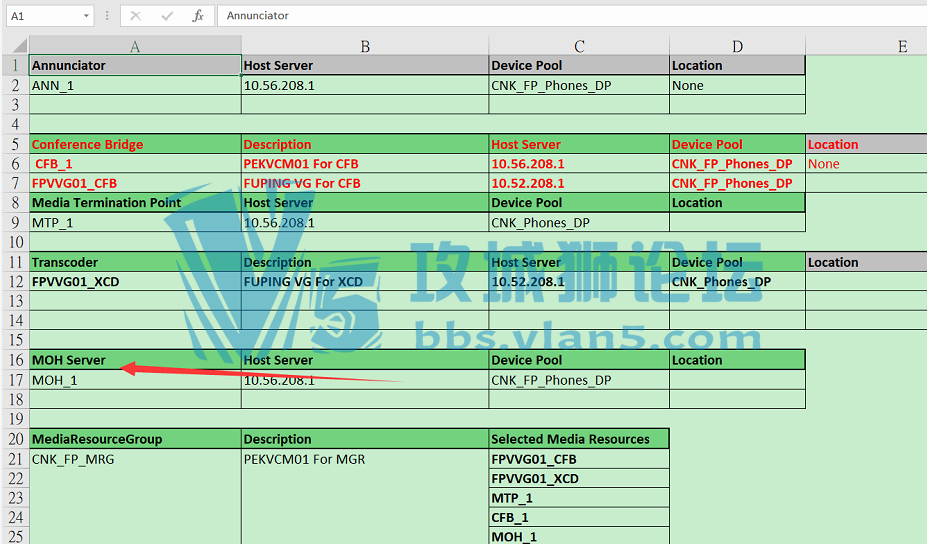Open the Name Box dropdown arrow
Image resolution: width=927 pixels, height=544 pixels.
[x=86, y=16]
